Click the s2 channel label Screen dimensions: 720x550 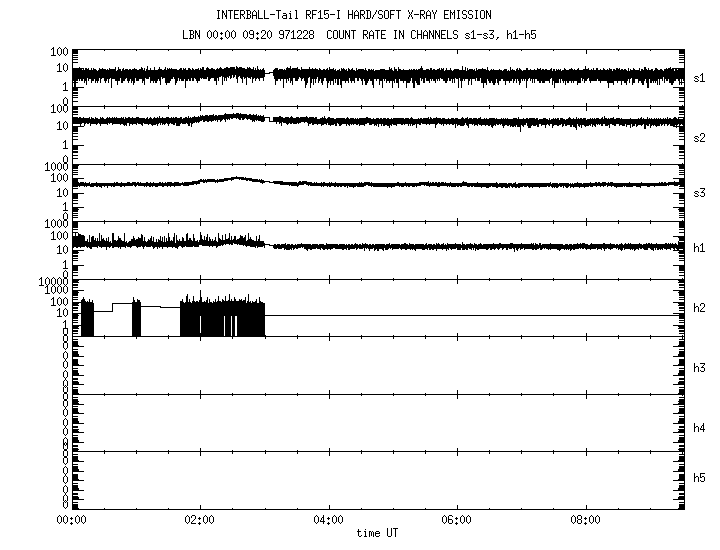coord(700,137)
